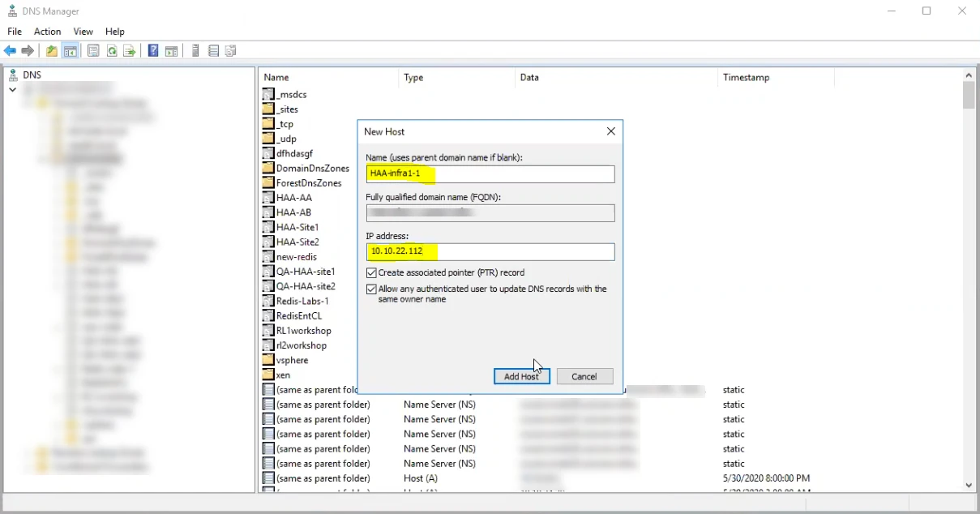The height and width of the screenshot is (514, 980).
Task: Open the File menu
Action: [x=15, y=32]
